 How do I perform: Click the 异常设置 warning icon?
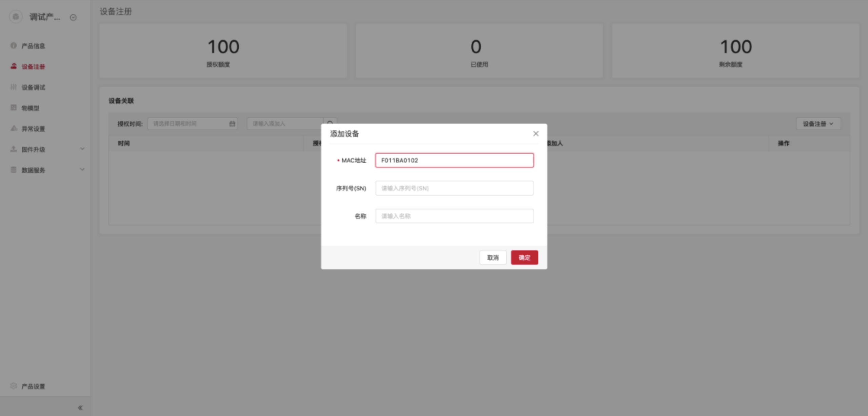point(14,128)
